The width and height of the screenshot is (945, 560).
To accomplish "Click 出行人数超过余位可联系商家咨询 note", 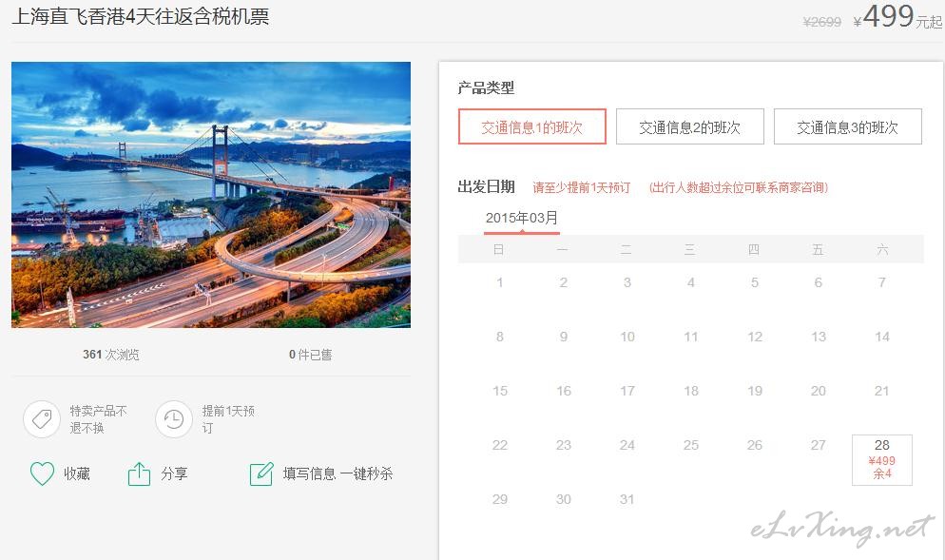I will coord(739,187).
